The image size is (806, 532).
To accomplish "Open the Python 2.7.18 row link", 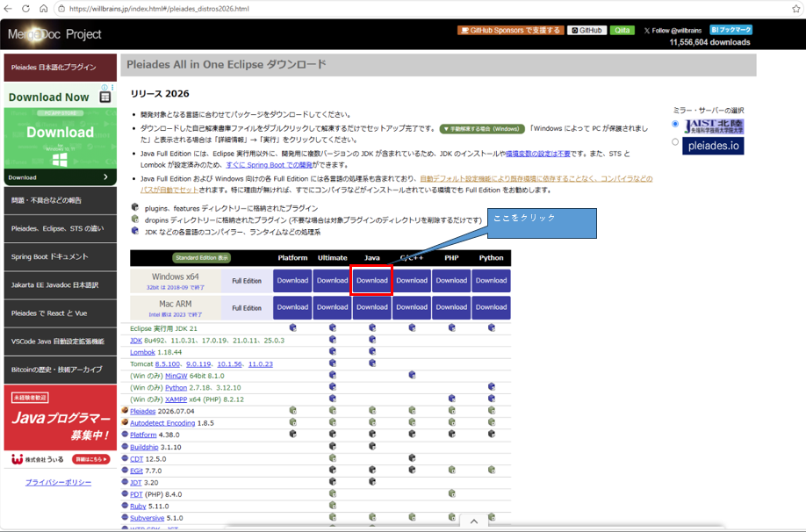I will pos(176,387).
